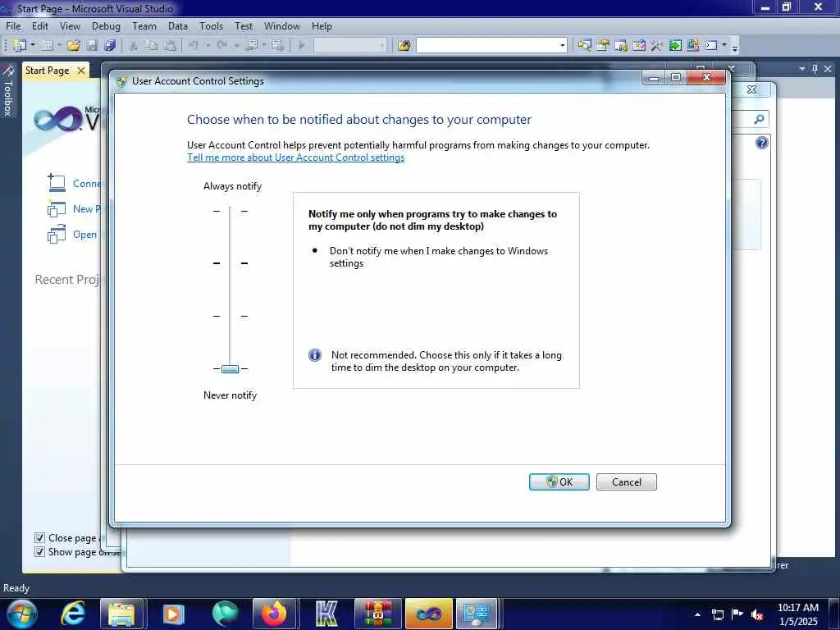The height and width of the screenshot is (630, 840).
Task: Open the Properties Window toolbar icon
Action: pyautogui.click(x=603, y=46)
